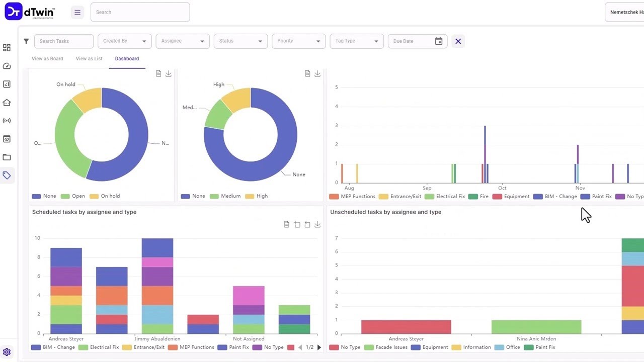This screenshot has width=644, height=362.
Task: Toggle the Open series in status legend
Action: pos(73,196)
